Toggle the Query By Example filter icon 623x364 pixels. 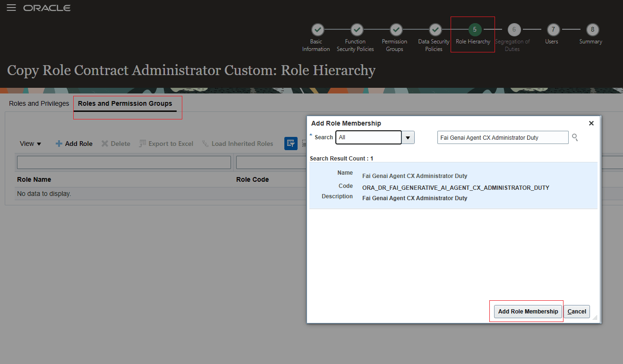tap(290, 144)
